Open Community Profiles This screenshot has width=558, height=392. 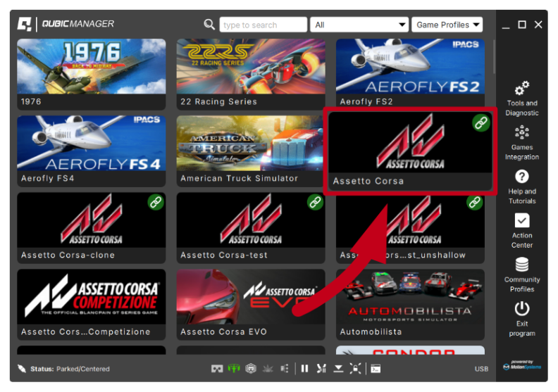521,273
